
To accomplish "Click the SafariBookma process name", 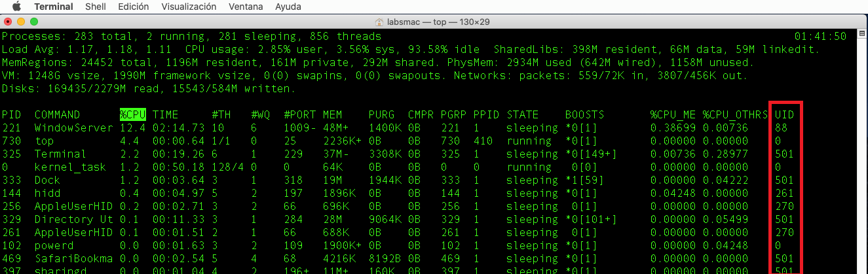I will (x=73, y=258).
